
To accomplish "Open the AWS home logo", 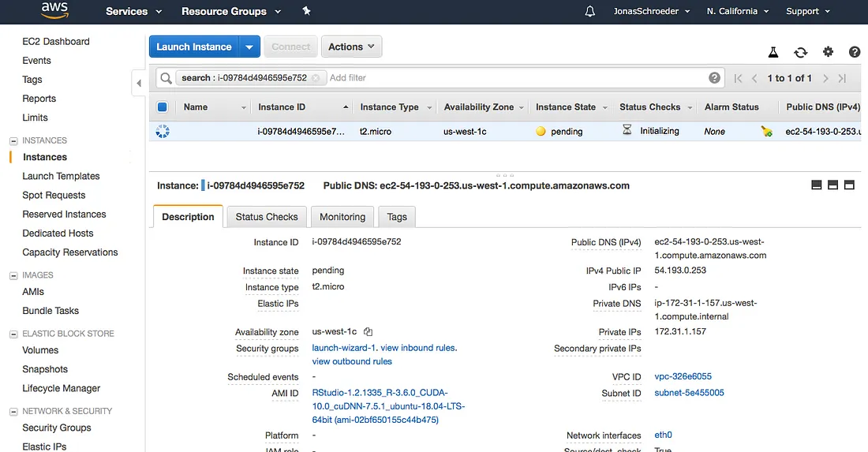I will (x=54, y=10).
